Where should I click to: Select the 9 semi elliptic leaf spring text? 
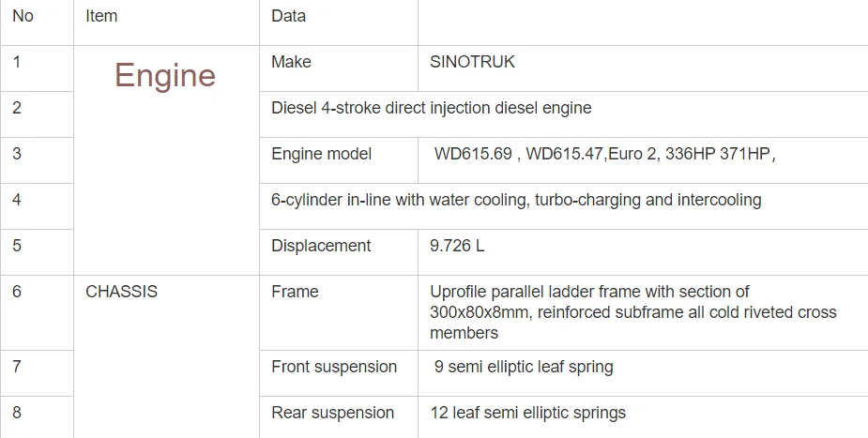524,367
